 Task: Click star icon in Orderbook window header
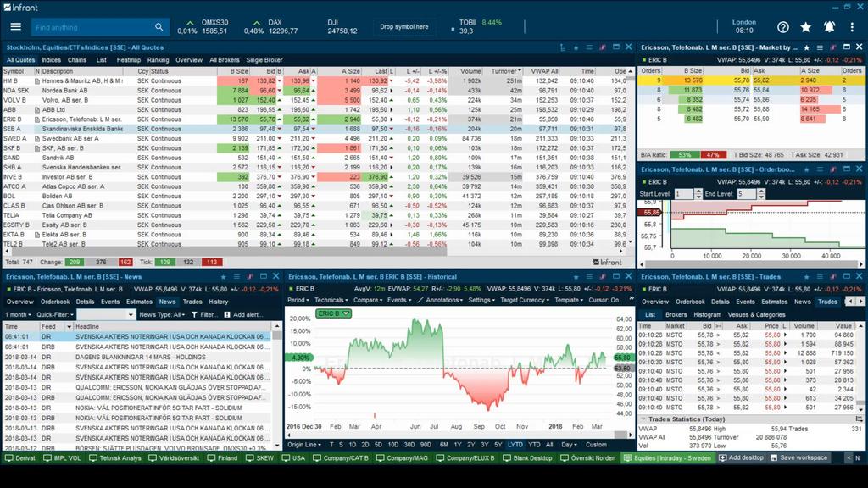[x=807, y=169]
